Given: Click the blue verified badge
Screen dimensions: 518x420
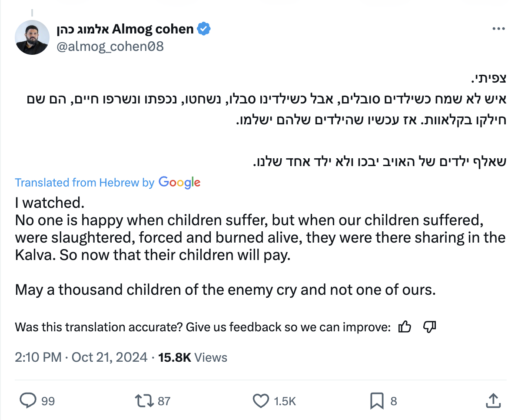Looking at the screenshot, I should pos(204,29).
